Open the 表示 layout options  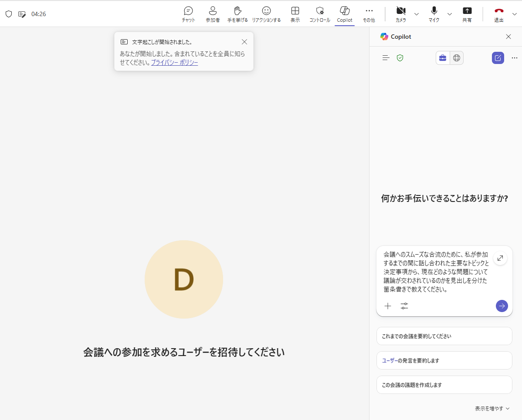click(x=295, y=14)
